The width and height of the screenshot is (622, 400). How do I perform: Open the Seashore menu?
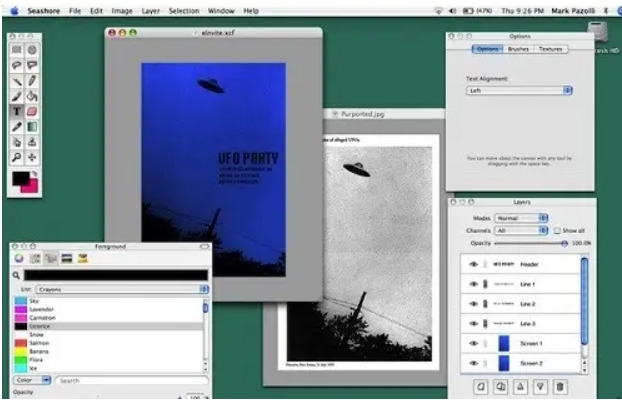[43, 11]
